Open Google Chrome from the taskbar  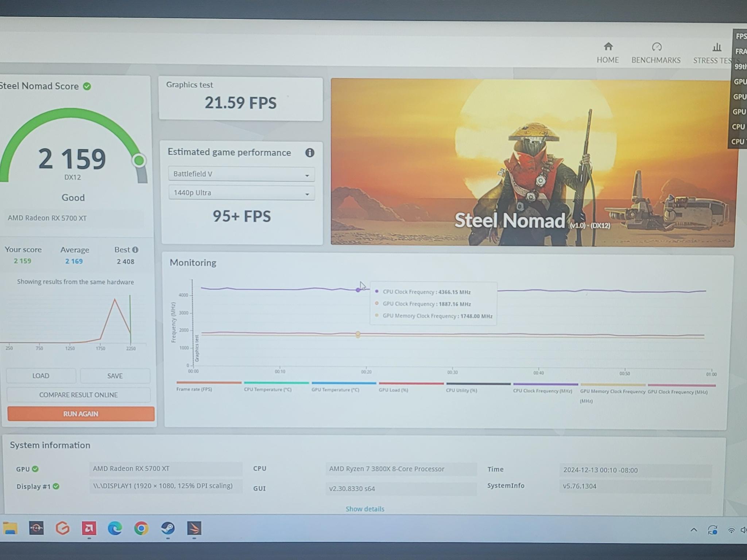click(x=141, y=528)
